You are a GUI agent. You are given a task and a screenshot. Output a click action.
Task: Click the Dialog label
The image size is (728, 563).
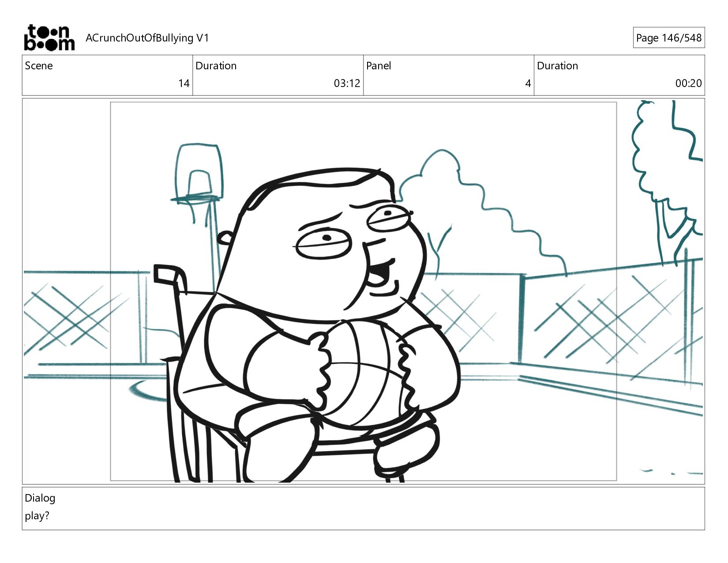click(40, 498)
